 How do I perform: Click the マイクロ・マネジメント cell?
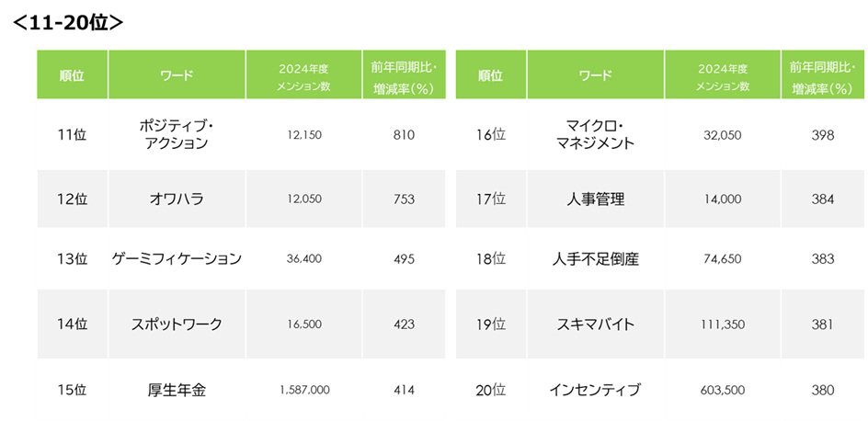point(595,135)
